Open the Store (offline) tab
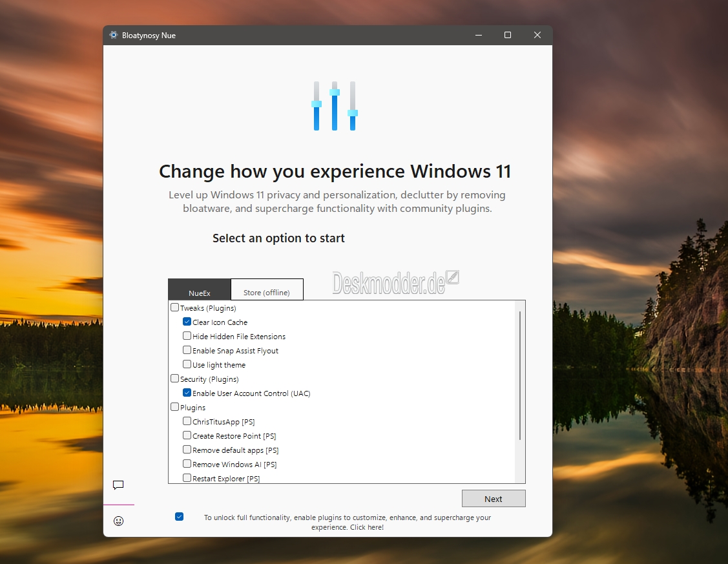The image size is (728, 564). 267,289
